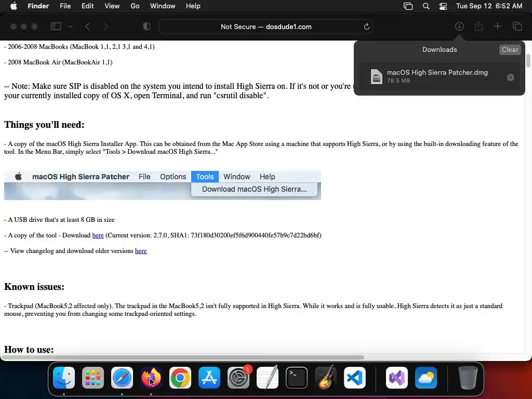
Task: Click 'A USB drive that's at least 8 GB' line
Action: tap(59, 220)
